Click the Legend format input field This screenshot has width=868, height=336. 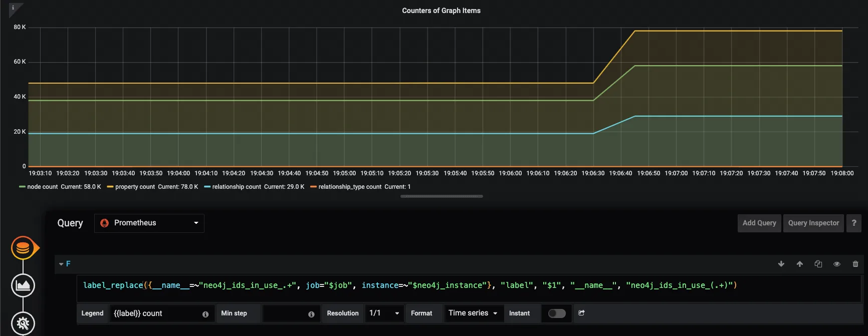(x=161, y=313)
